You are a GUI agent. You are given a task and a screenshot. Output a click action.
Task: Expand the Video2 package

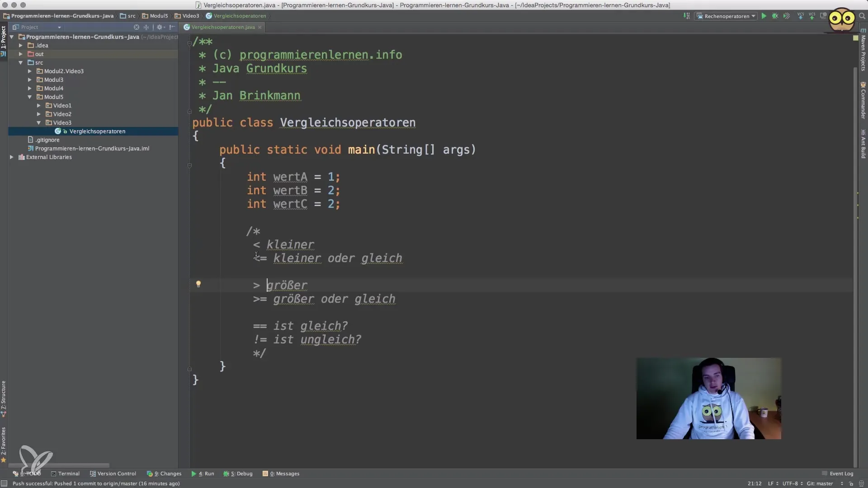point(39,114)
